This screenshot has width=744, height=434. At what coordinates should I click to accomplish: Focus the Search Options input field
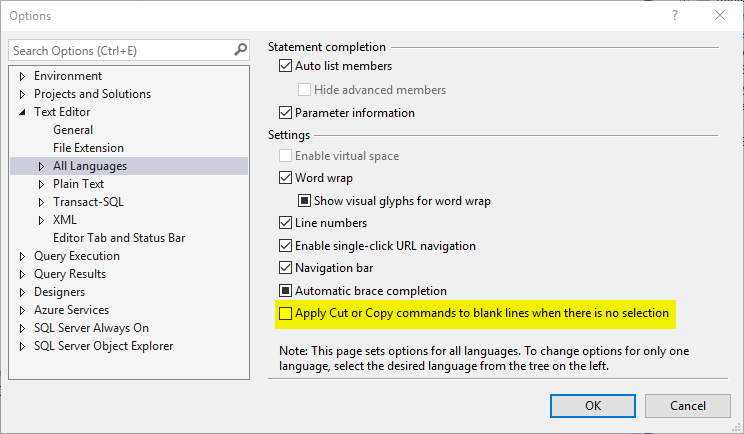coord(120,49)
